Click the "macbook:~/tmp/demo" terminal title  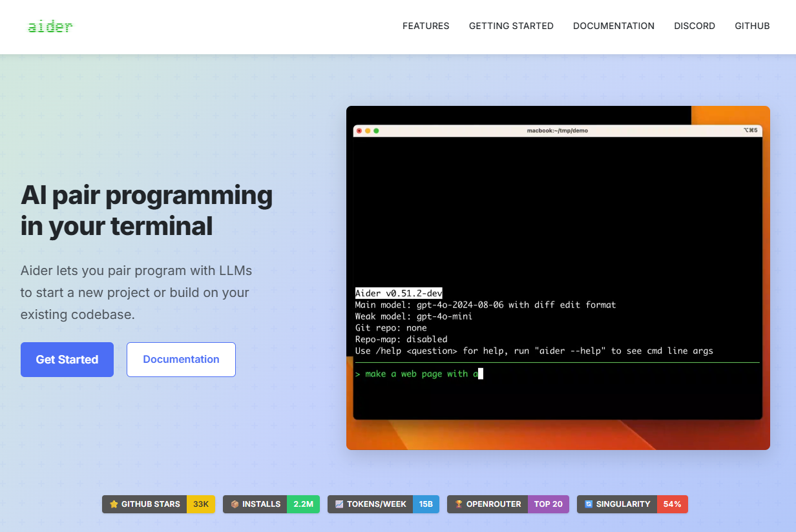coord(558,130)
